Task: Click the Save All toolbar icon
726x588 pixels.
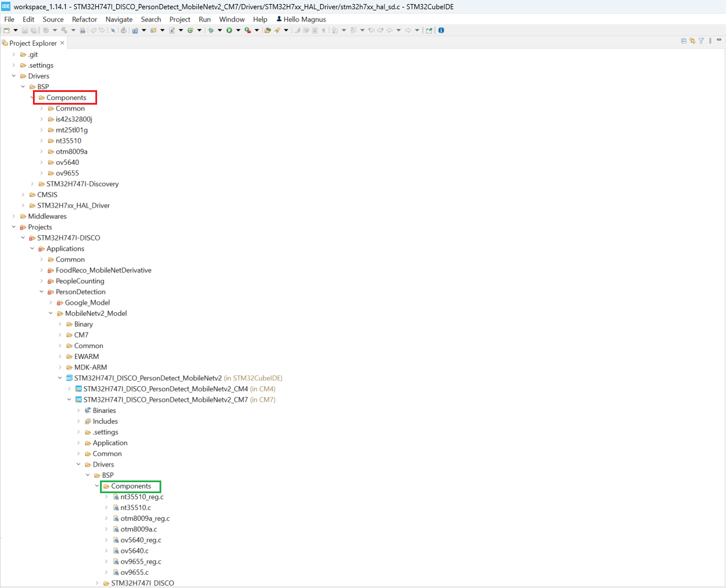Action: (33, 30)
